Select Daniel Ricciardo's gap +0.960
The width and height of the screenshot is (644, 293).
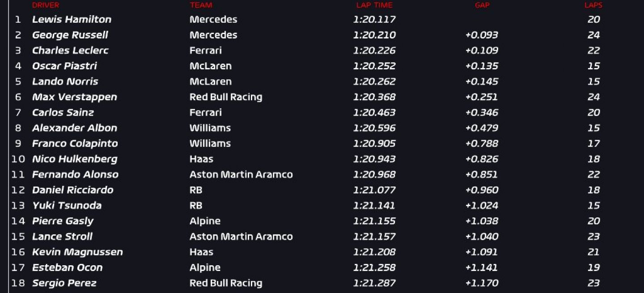tap(482, 190)
